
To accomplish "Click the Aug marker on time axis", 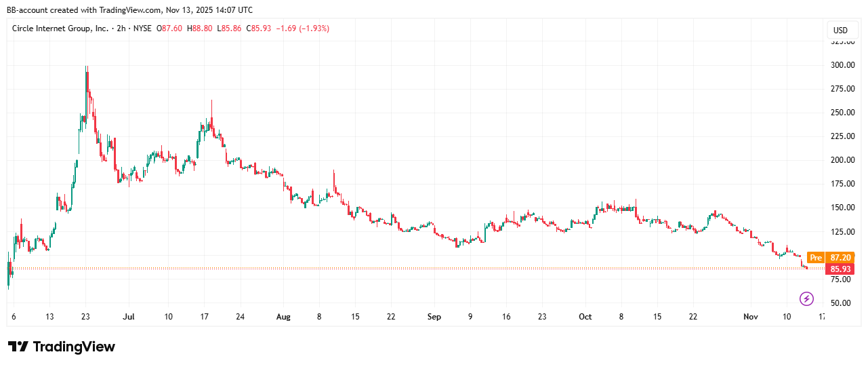I will point(284,317).
